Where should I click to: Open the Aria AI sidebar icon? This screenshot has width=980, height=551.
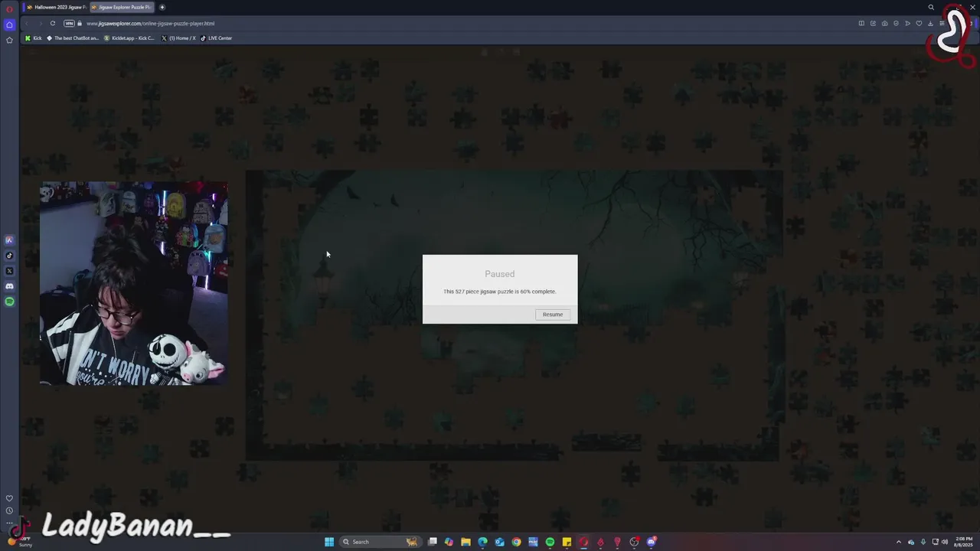pyautogui.click(x=9, y=240)
